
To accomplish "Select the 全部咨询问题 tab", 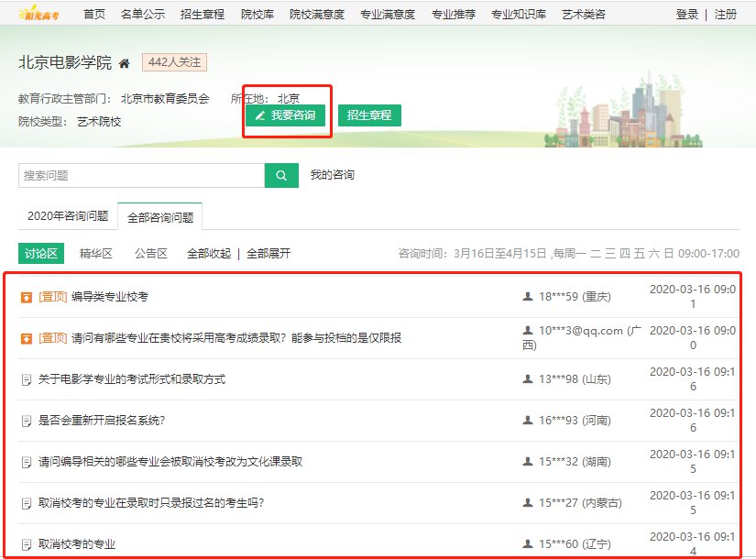I will coord(160,217).
